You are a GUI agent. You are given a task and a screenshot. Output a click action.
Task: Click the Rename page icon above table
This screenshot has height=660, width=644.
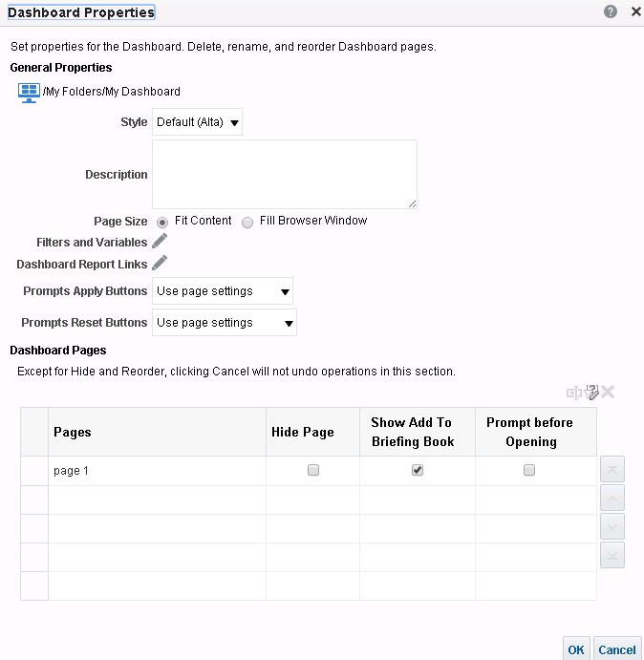pyautogui.click(x=573, y=392)
